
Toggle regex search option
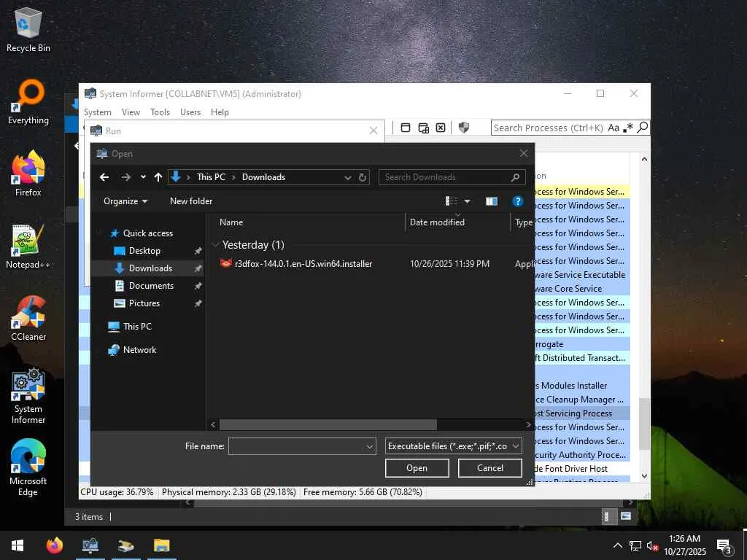[x=628, y=128]
